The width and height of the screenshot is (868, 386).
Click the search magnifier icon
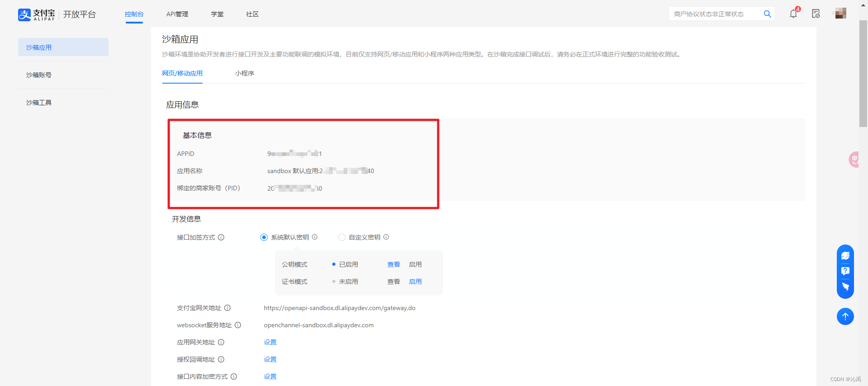[767, 14]
